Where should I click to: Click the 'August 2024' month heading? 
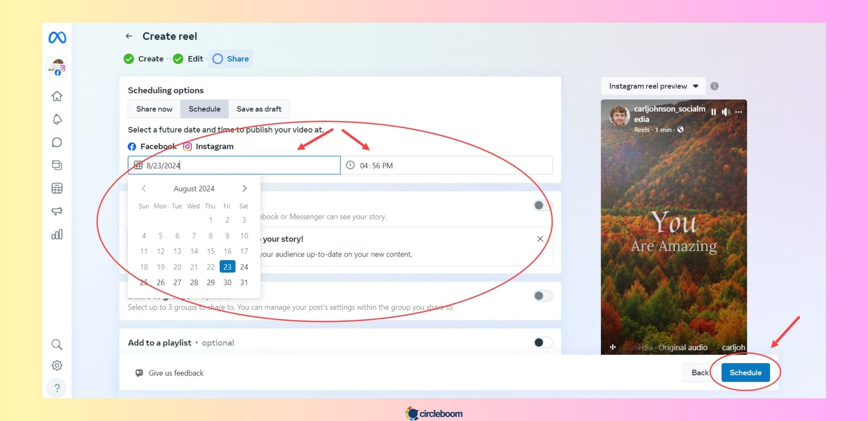tap(194, 189)
